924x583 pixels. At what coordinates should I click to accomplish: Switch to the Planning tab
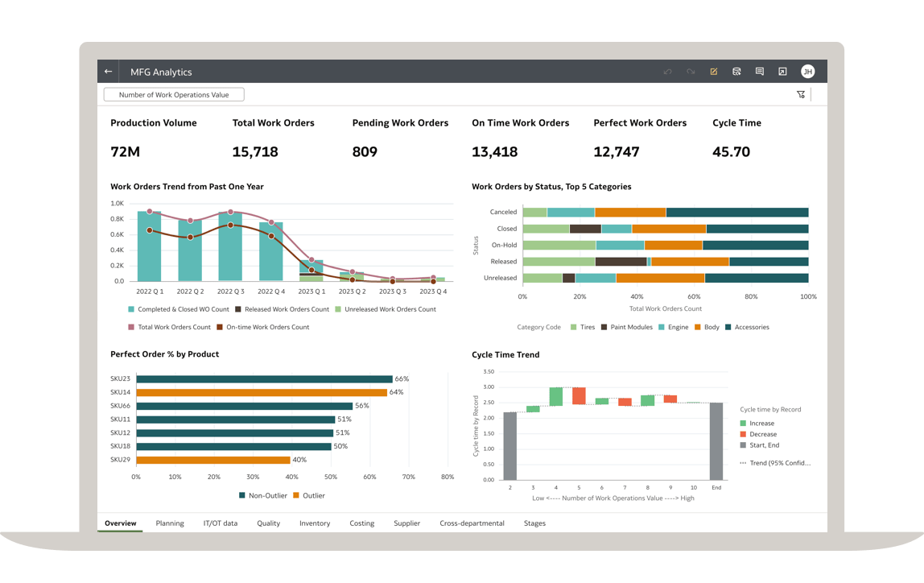click(170, 523)
